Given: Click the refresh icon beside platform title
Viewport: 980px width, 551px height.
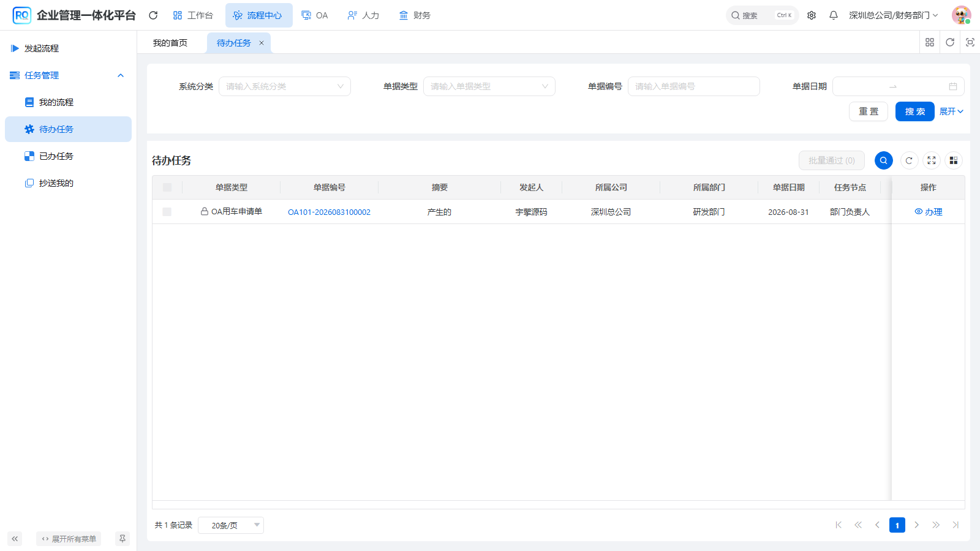Looking at the screenshot, I should tap(153, 15).
